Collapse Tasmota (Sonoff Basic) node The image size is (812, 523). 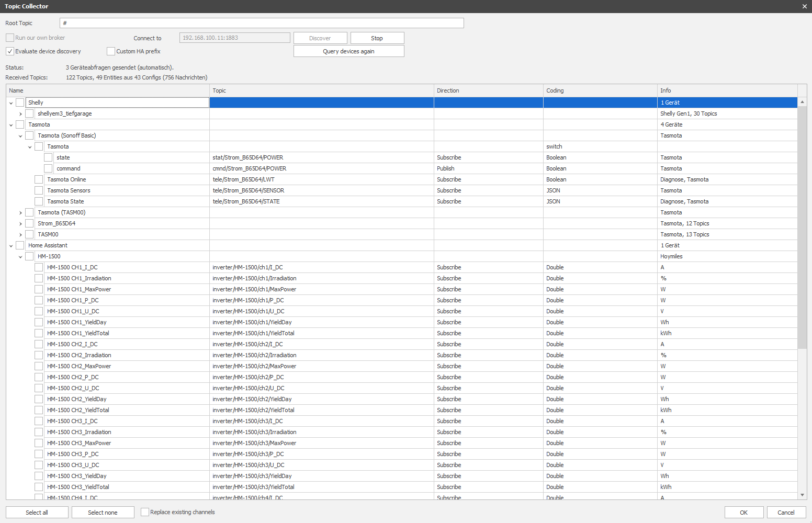[x=20, y=136]
